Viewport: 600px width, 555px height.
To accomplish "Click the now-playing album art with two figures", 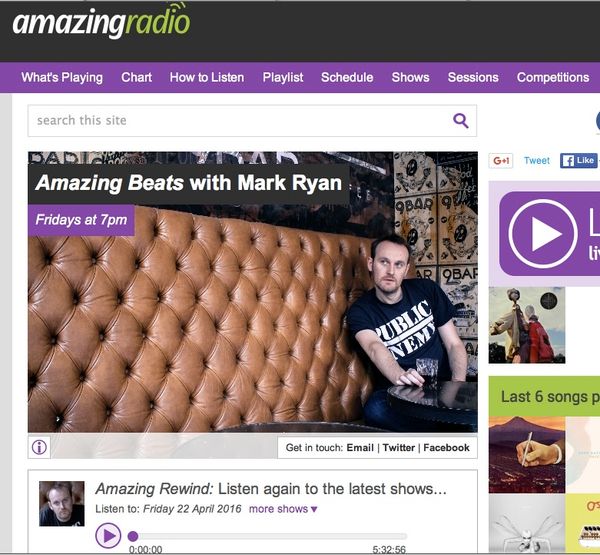I will point(527,325).
